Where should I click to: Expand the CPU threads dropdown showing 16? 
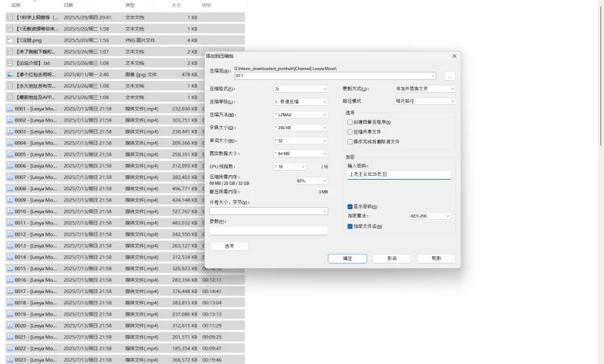290,167
